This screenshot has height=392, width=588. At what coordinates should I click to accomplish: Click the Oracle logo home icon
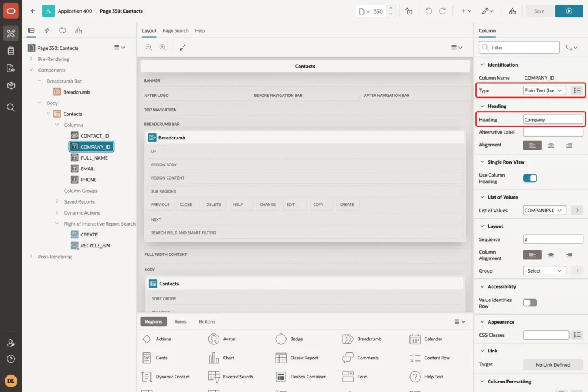point(11,11)
